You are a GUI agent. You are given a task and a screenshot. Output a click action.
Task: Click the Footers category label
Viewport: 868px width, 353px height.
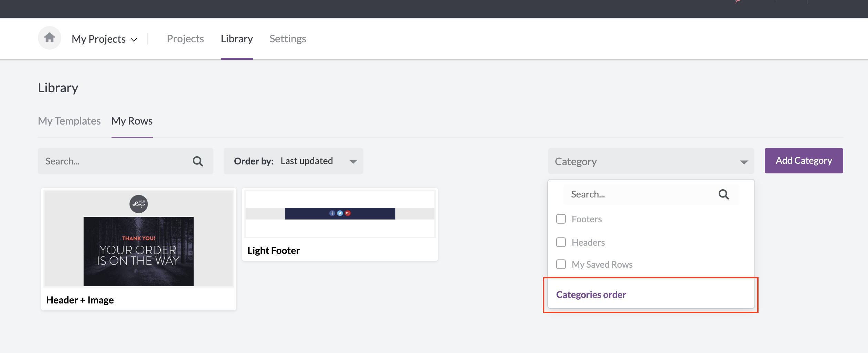click(587, 219)
